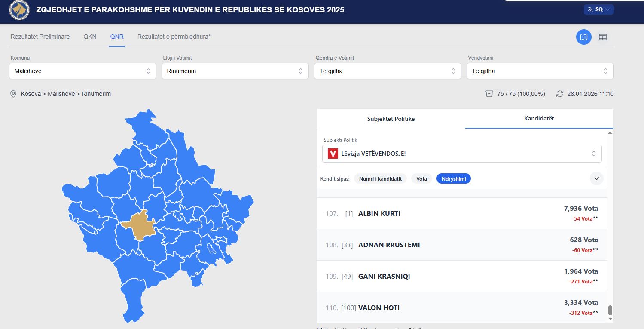This screenshot has height=329, width=644.
Task: Click the location pin breadcrumb icon
Action: click(x=13, y=94)
